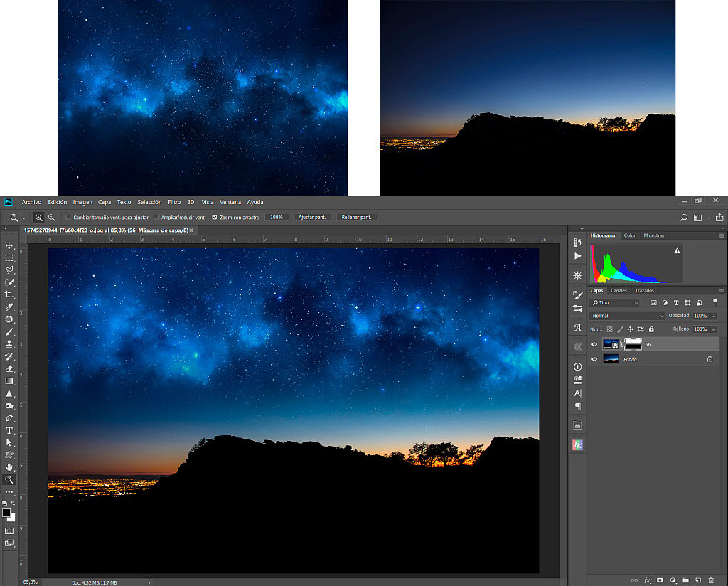
Task: Select the Hand tool
Action: [9, 467]
